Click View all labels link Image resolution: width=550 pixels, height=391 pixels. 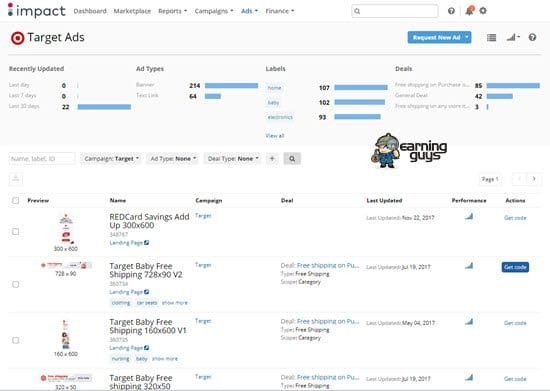pyautogui.click(x=275, y=136)
